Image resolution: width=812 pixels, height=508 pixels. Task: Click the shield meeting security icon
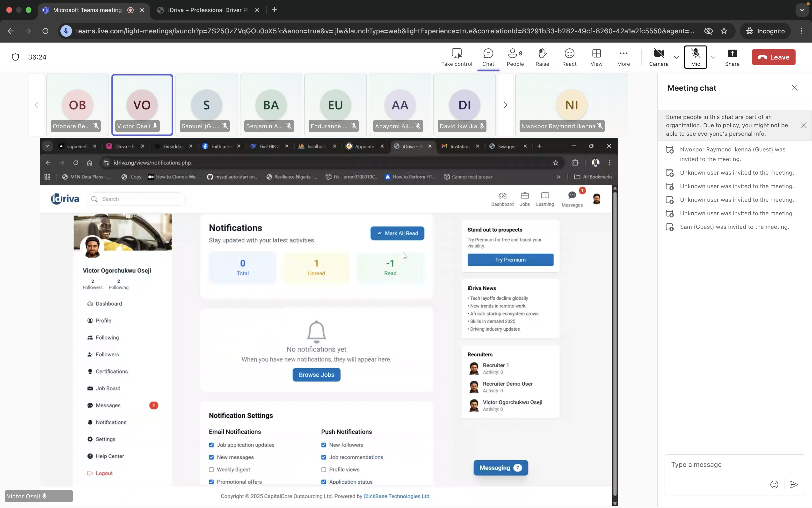click(15, 57)
